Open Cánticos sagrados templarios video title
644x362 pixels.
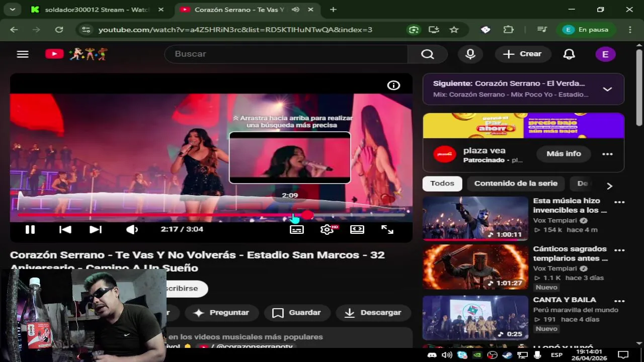click(571, 253)
